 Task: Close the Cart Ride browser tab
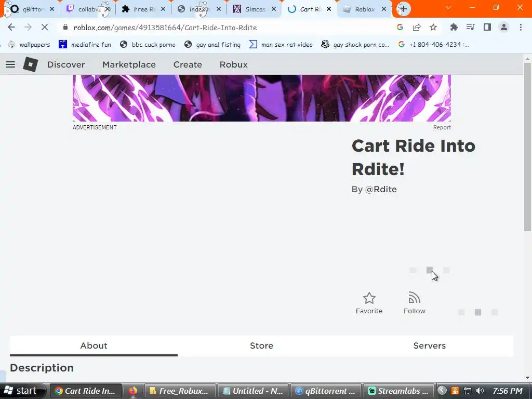(329, 9)
